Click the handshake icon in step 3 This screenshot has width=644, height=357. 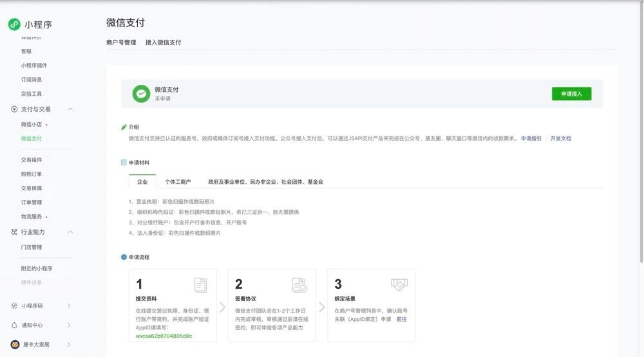tap(399, 284)
